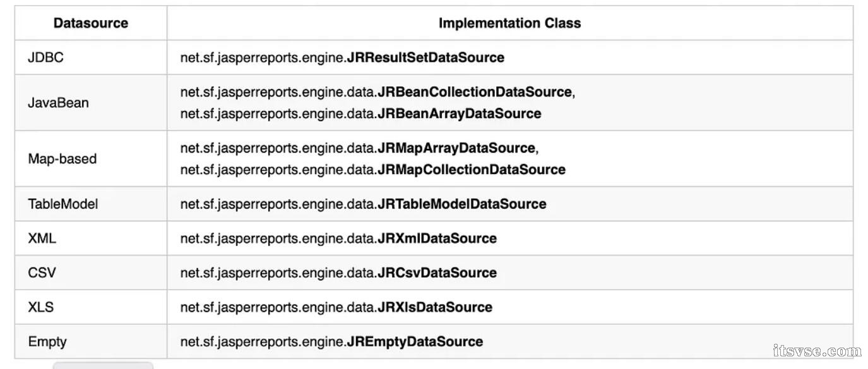Screen dimensions: 868x369
Task: Click JRCsvDataSource class text
Action: [437, 272]
